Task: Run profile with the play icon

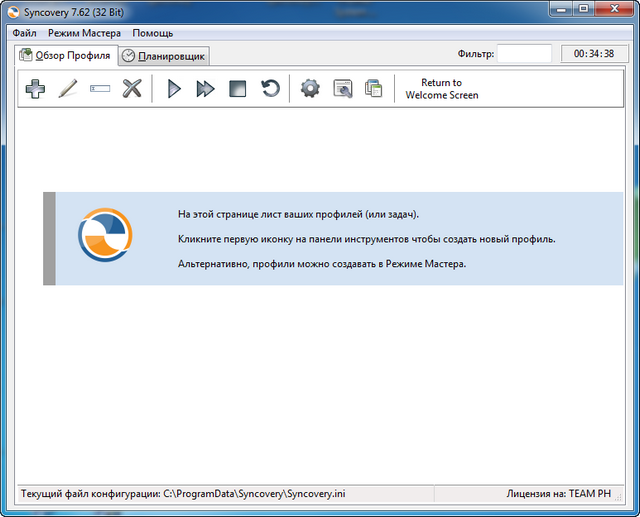Action: (x=173, y=90)
